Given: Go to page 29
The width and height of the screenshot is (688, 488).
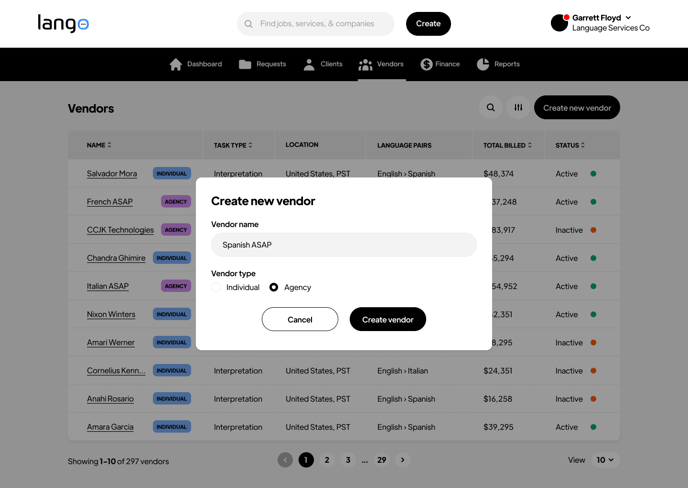Looking at the screenshot, I should tap(382, 460).
